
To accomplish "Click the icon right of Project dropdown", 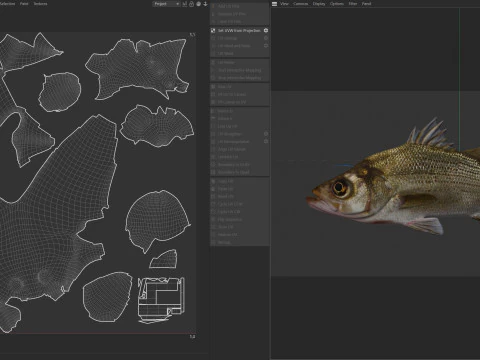I will [x=184, y=4].
